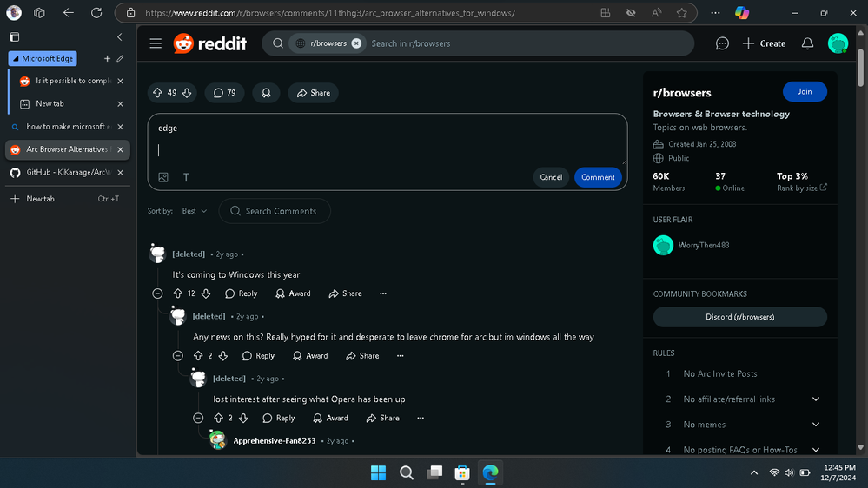
Task: Collapse the Microsoft Edge tab group
Action: click(x=43, y=58)
